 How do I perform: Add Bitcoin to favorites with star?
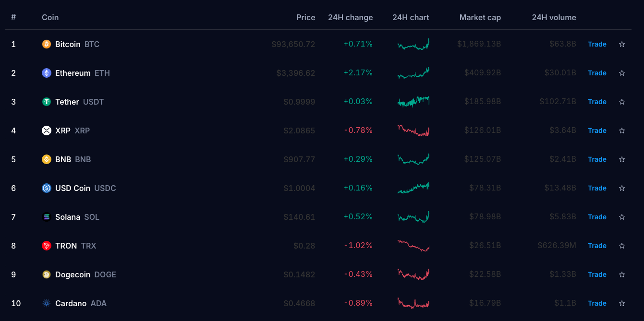coord(622,44)
